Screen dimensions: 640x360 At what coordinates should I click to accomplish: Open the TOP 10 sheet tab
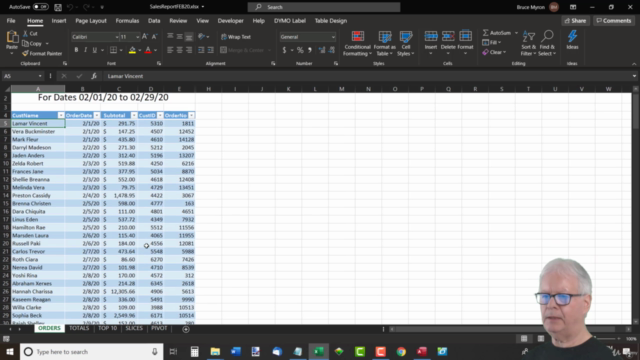(x=107, y=328)
